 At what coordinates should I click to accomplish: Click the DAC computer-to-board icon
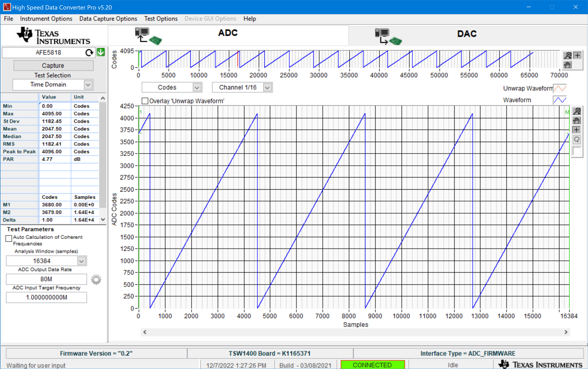click(388, 37)
